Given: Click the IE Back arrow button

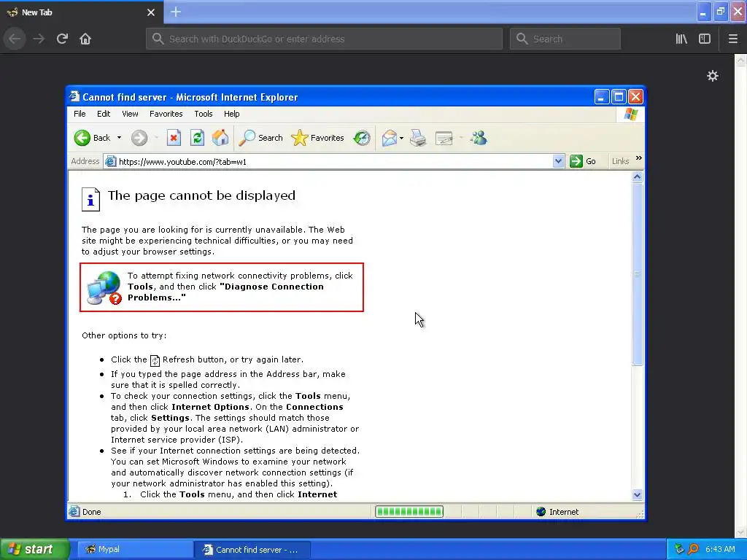Looking at the screenshot, I should point(82,138).
